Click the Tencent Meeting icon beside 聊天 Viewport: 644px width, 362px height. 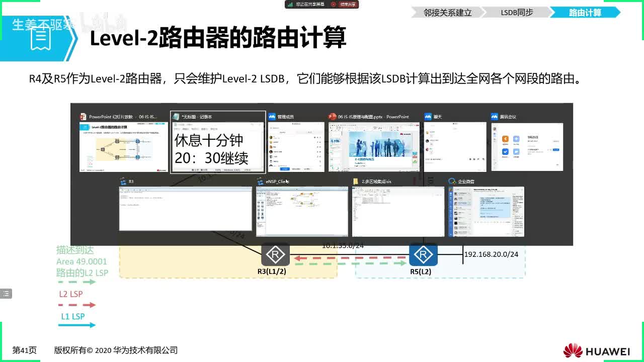click(x=428, y=117)
